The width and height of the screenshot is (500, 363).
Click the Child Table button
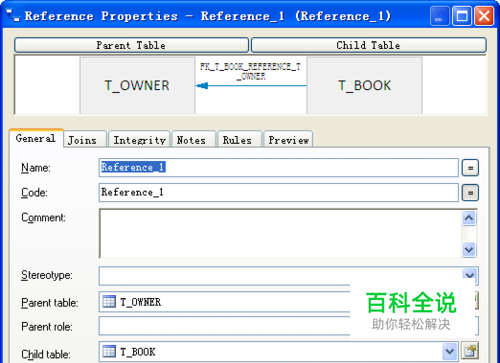pyautogui.click(x=368, y=45)
